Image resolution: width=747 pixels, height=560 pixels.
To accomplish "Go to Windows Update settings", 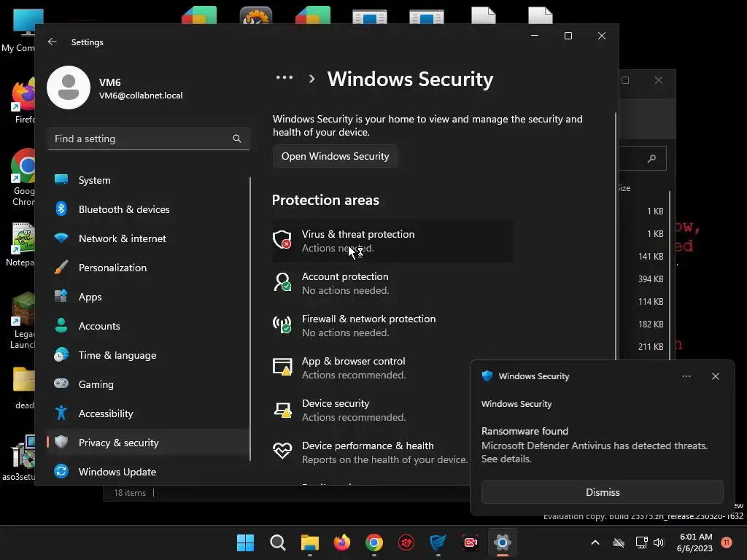I will click(147, 472).
